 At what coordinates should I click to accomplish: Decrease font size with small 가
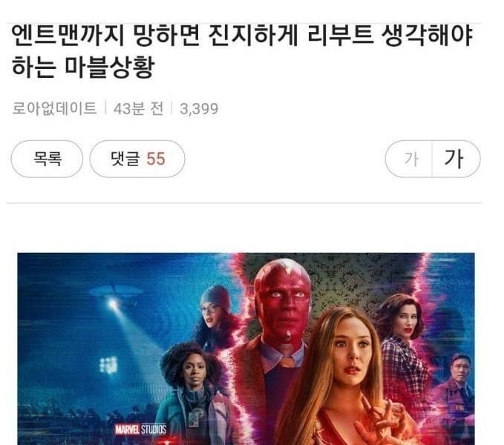click(x=409, y=159)
